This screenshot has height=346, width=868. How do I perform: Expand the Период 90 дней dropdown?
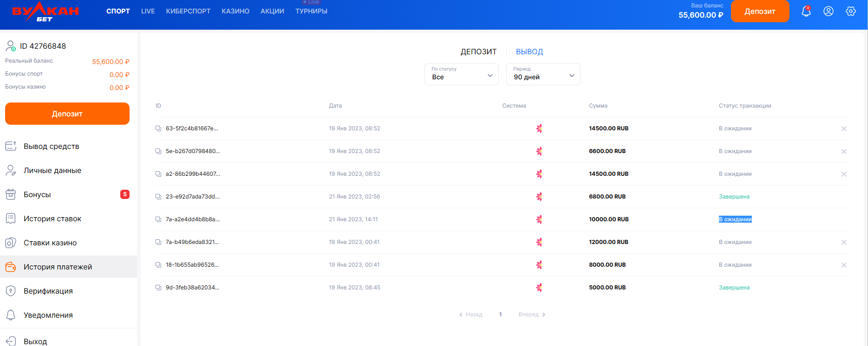pyautogui.click(x=543, y=74)
